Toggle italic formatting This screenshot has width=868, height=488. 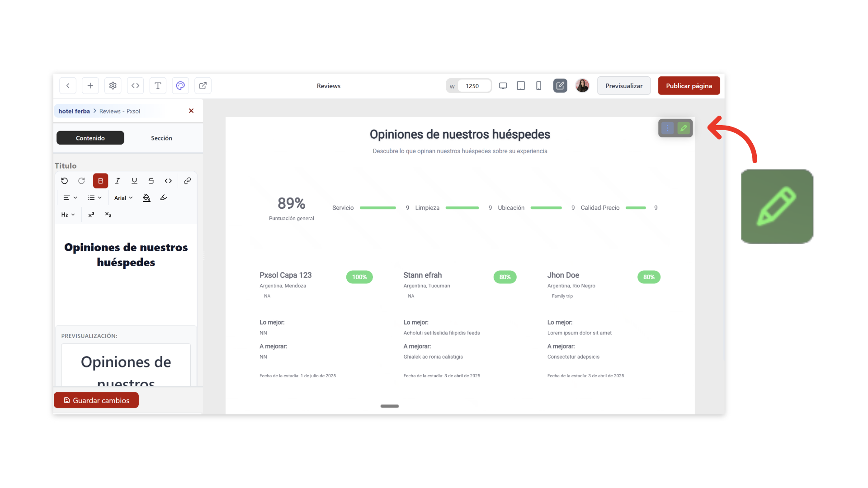[x=118, y=181]
